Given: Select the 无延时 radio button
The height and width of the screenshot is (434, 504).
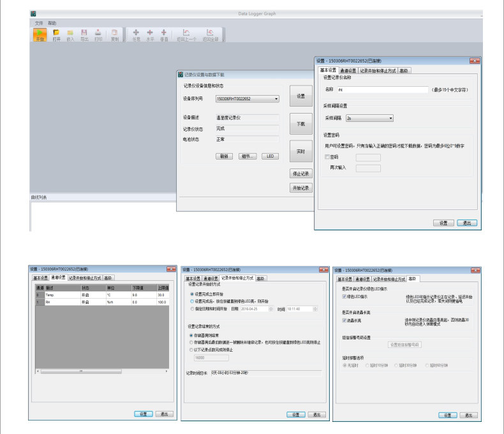Looking at the screenshot, I should coord(345,366).
